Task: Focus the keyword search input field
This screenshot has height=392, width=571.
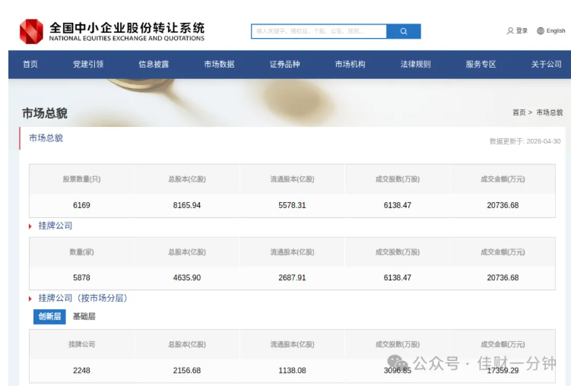Action: click(319, 31)
